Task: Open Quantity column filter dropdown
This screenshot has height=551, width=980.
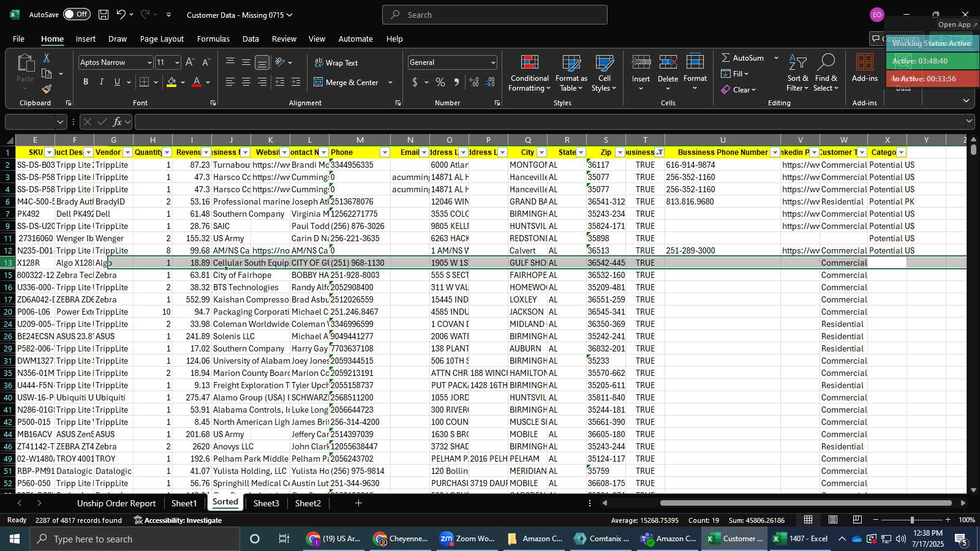Action: (167, 152)
